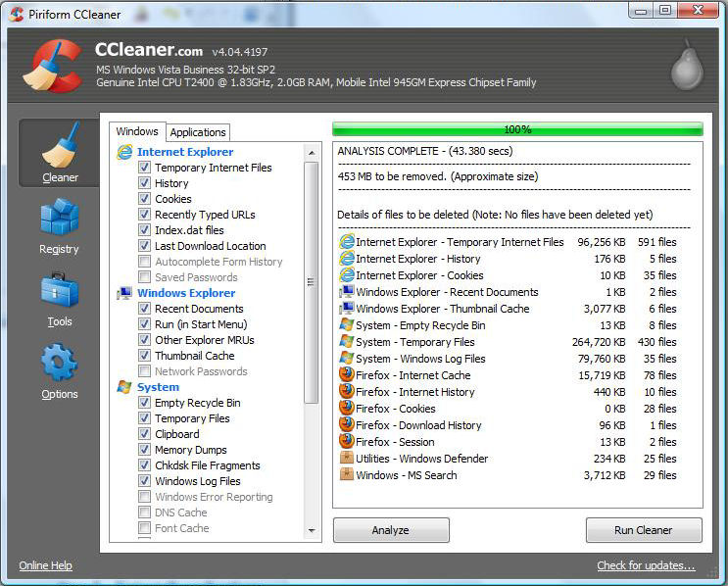The width and height of the screenshot is (728, 586).
Task: Collapse the Windows Explorer section header
Action: (x=185, y=293)
